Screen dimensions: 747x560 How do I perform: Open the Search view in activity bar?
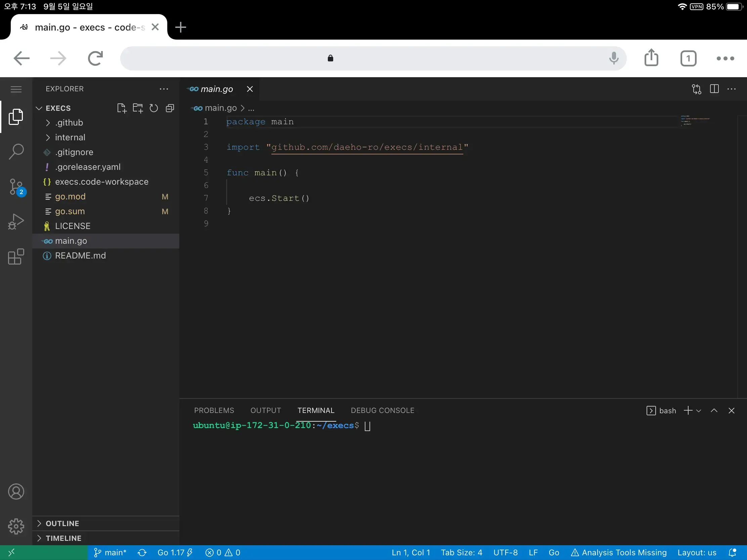click(x=16, y=151)
